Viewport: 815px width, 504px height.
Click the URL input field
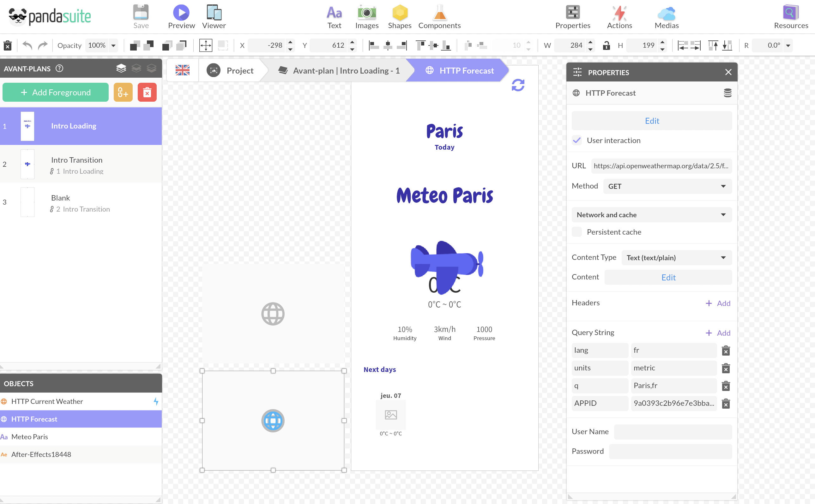click(661, 166)
